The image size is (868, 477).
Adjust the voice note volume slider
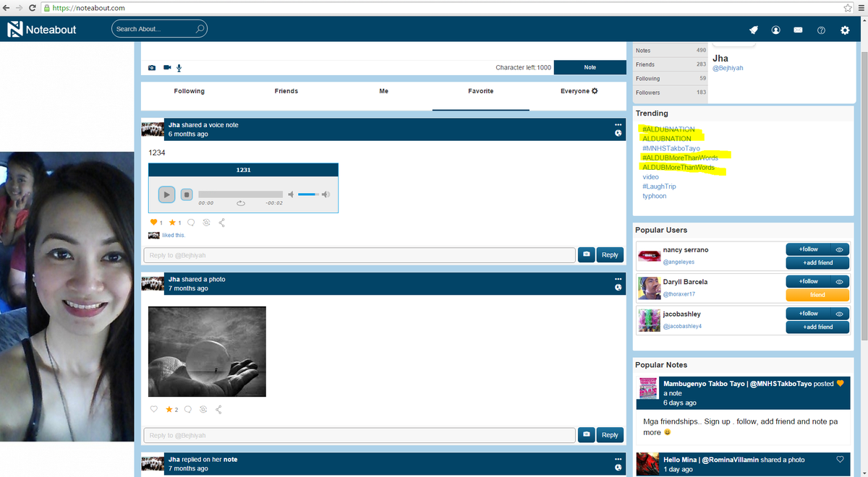point(308,194)
